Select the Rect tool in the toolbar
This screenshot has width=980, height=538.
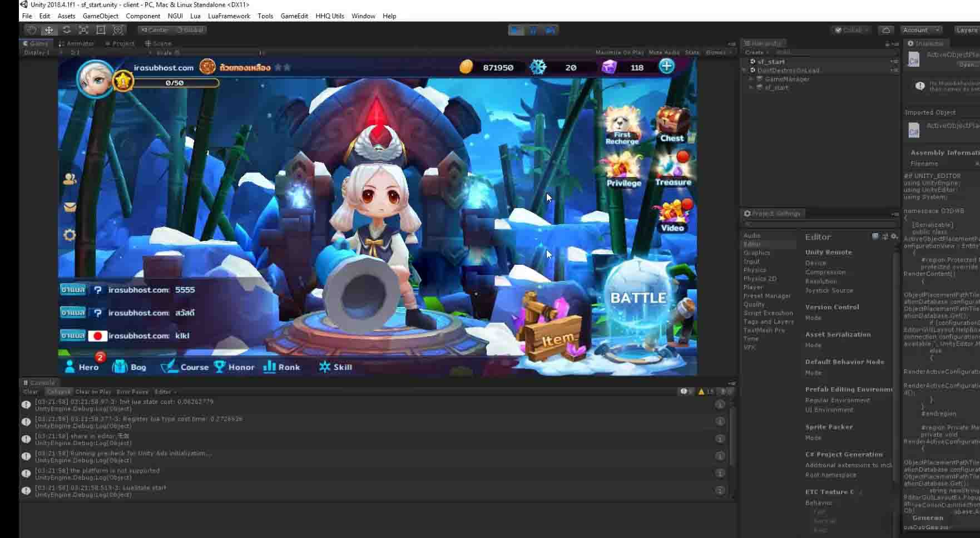pos(101,30)
